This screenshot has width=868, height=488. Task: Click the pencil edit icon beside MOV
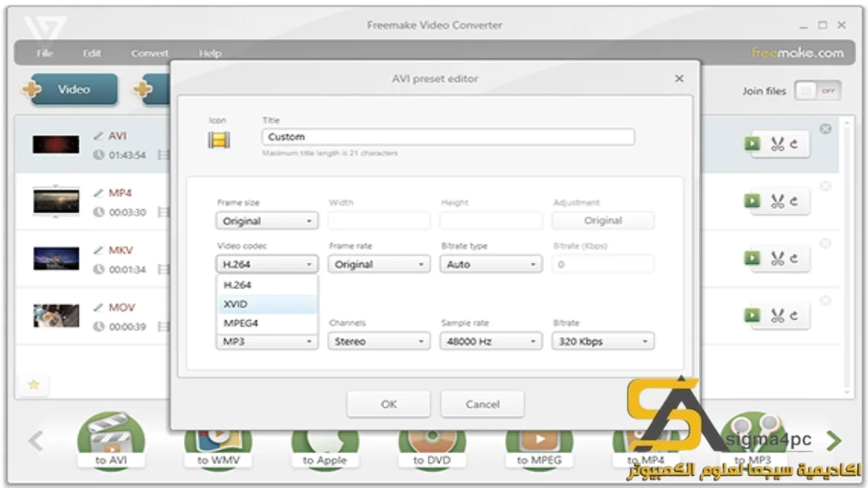coord(98,307)
